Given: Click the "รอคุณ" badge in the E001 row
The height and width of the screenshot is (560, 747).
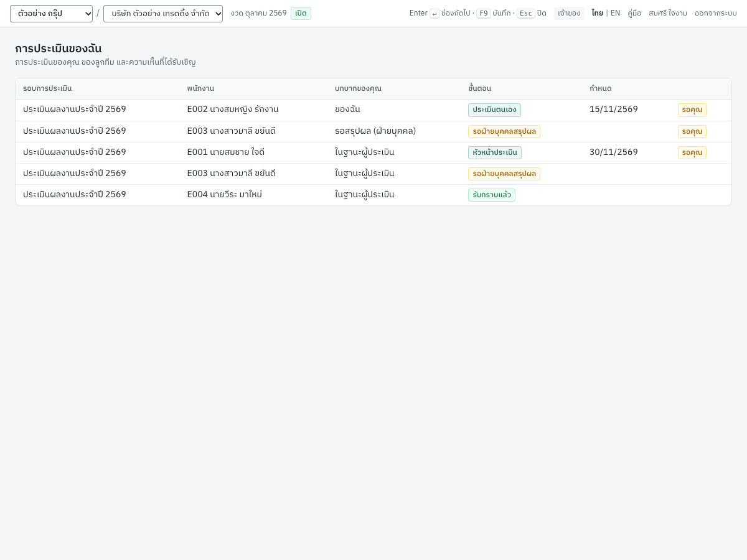Looking at the screenshot, I should [x=692, y=152].
